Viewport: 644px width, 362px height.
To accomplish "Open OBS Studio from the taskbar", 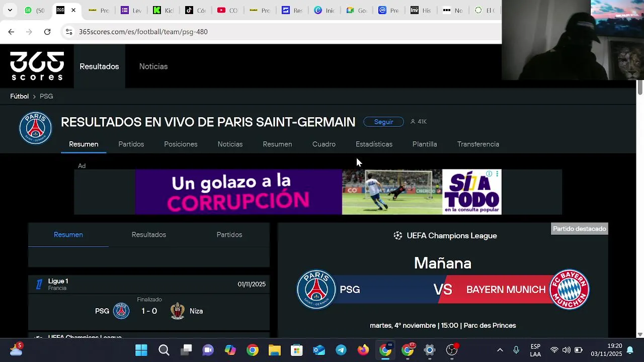I will [452, 350].
